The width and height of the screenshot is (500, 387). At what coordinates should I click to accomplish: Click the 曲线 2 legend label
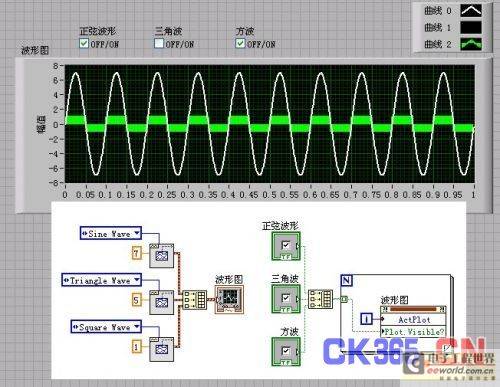click(x=437, y=44)
